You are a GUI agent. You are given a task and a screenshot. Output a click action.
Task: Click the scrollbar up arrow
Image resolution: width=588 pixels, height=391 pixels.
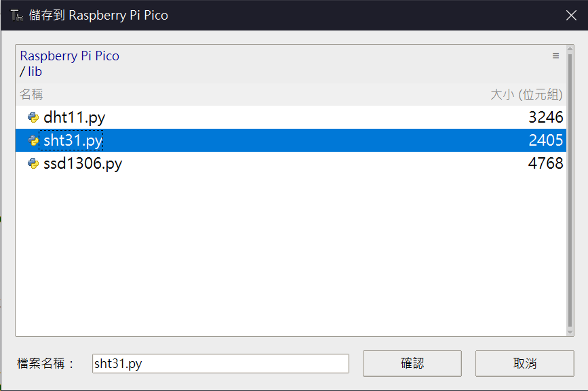click(x=570, y=49)
